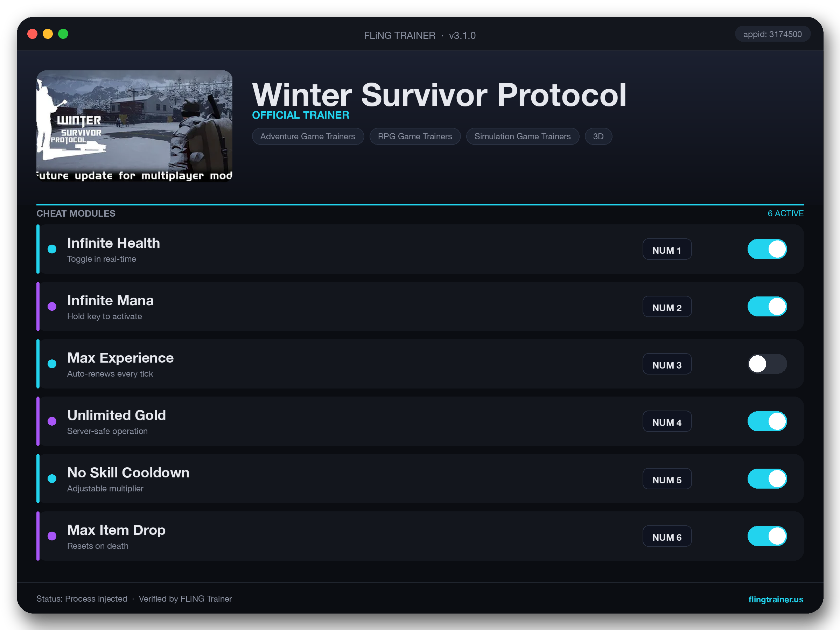Switch off Max Item Drop toggle
840x630 pixels.
[767, 536]
